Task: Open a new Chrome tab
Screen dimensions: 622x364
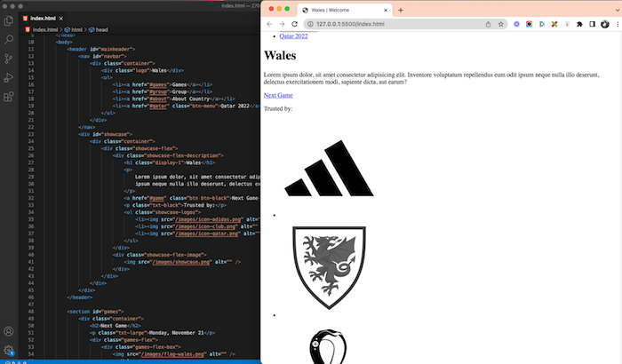Action: coord(401,11)
